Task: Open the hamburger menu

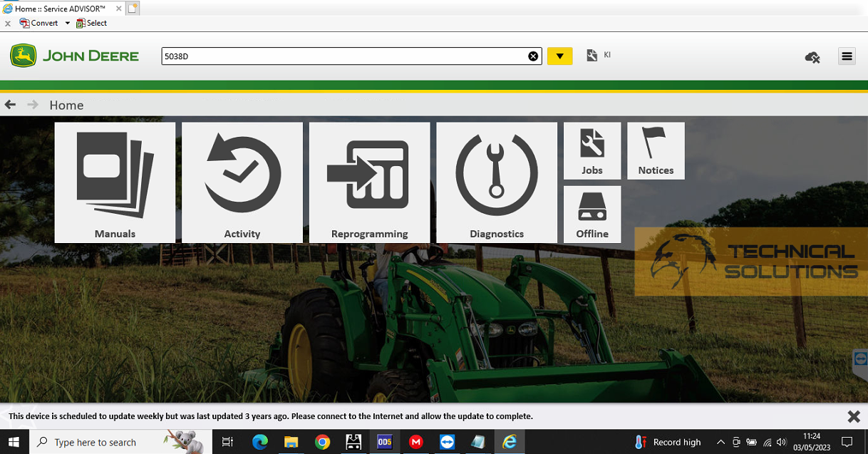Action: point(847,56)
